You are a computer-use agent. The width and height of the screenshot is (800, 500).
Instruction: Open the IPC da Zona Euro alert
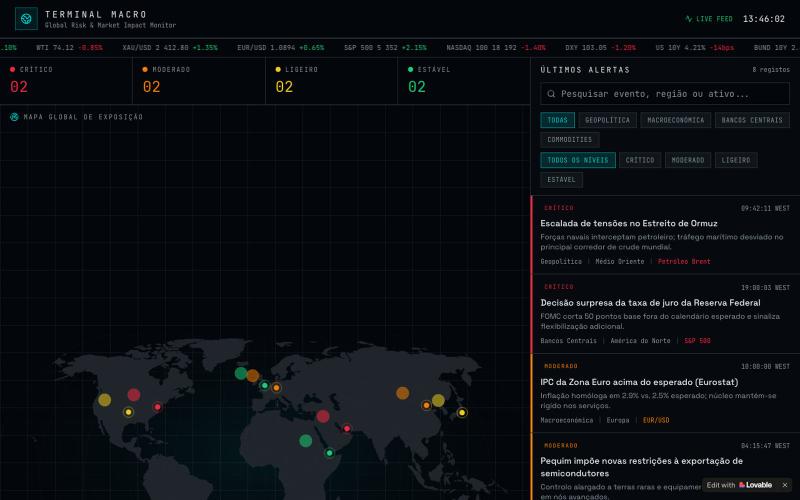[x=665, y=393]
